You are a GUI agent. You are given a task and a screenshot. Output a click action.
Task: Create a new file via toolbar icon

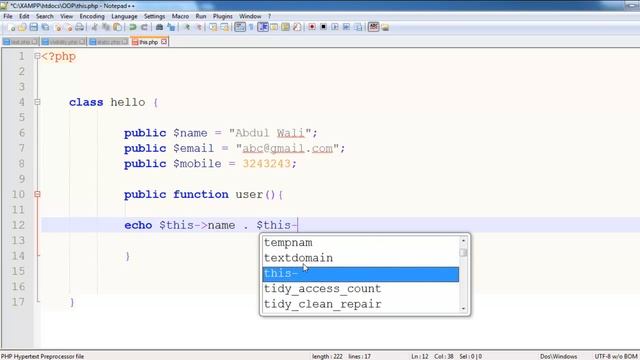click(x=11, y=27)
